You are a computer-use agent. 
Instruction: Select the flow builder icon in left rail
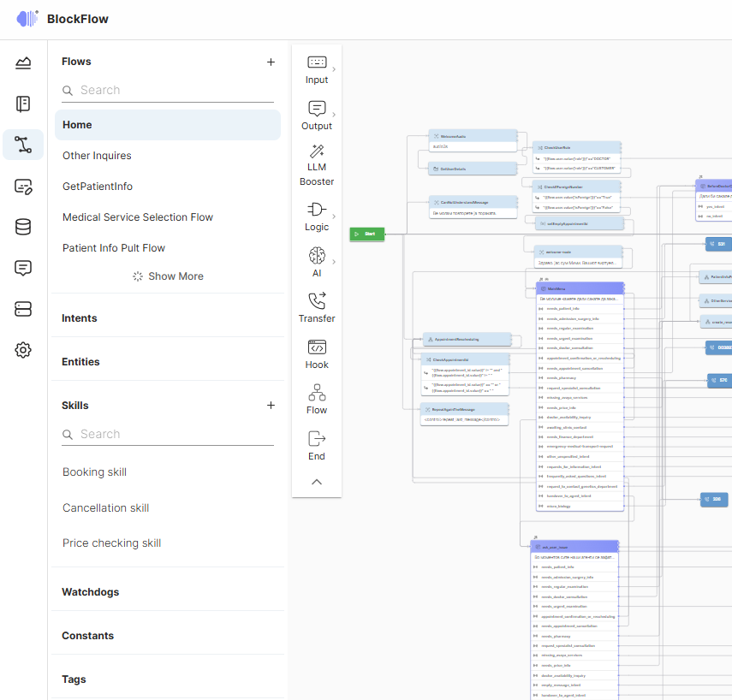point(23,145)
